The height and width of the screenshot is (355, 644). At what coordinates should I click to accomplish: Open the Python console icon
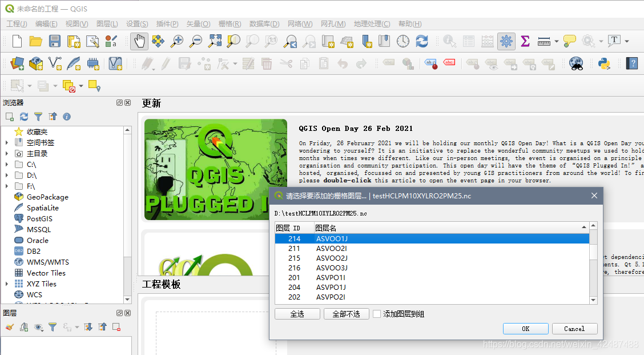[604, 63]
